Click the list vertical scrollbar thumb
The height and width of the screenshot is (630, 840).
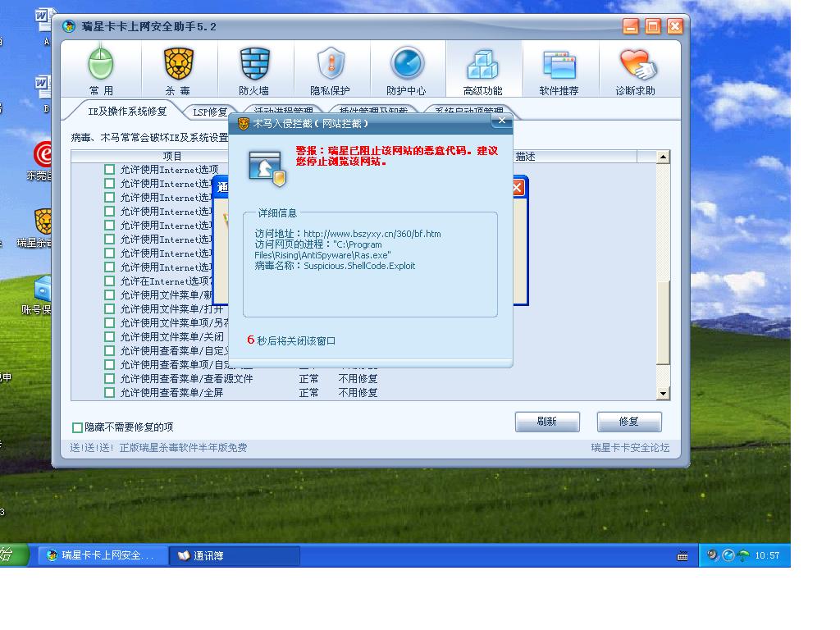(x=663, y=322)
